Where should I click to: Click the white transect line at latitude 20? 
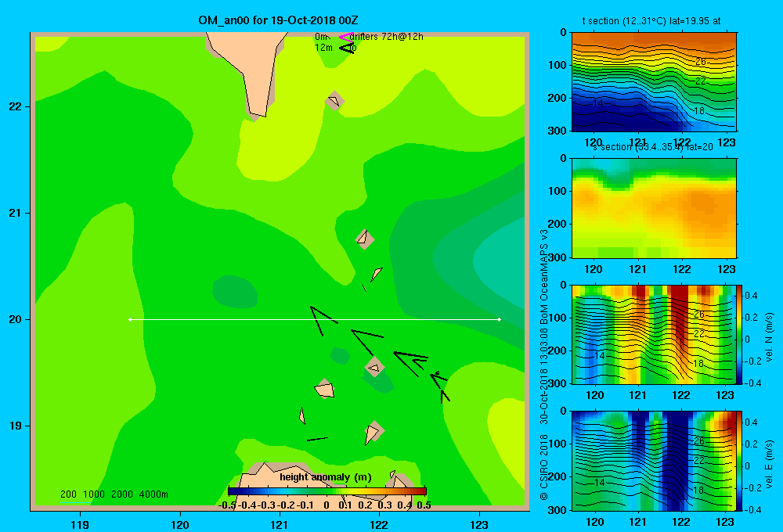coord(315,319)
